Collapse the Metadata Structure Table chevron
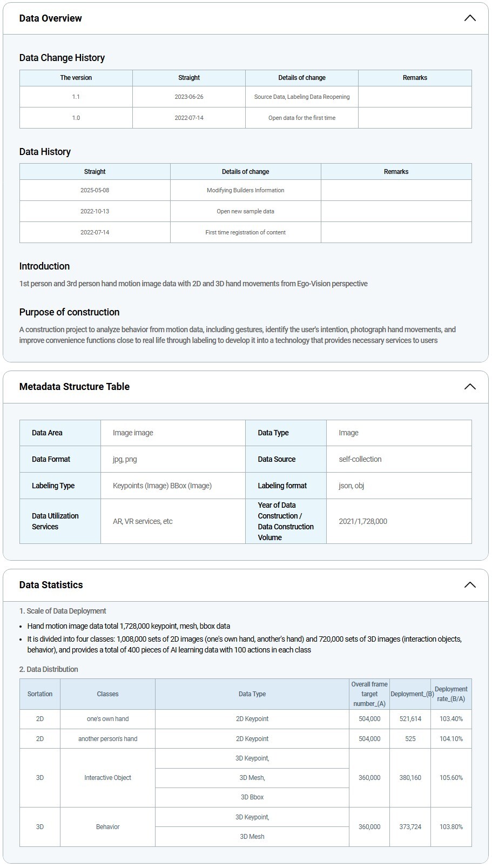 (470, 387)
